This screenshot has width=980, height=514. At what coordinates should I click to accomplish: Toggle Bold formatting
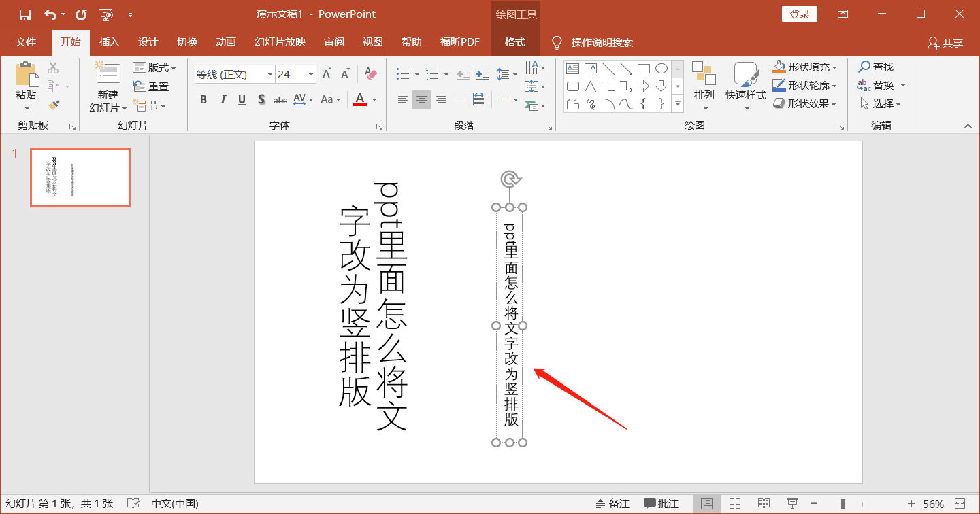click(203, 100)
